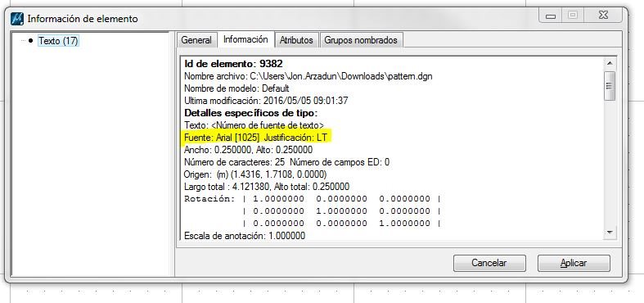Click the scrollbar down arrow

(610, 233)
